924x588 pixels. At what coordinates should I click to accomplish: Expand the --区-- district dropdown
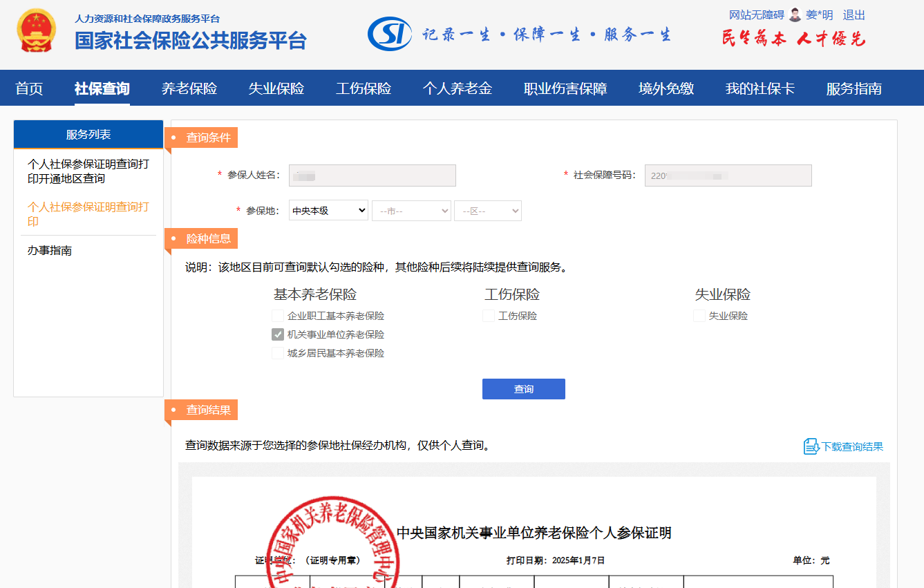click(487, 211)
